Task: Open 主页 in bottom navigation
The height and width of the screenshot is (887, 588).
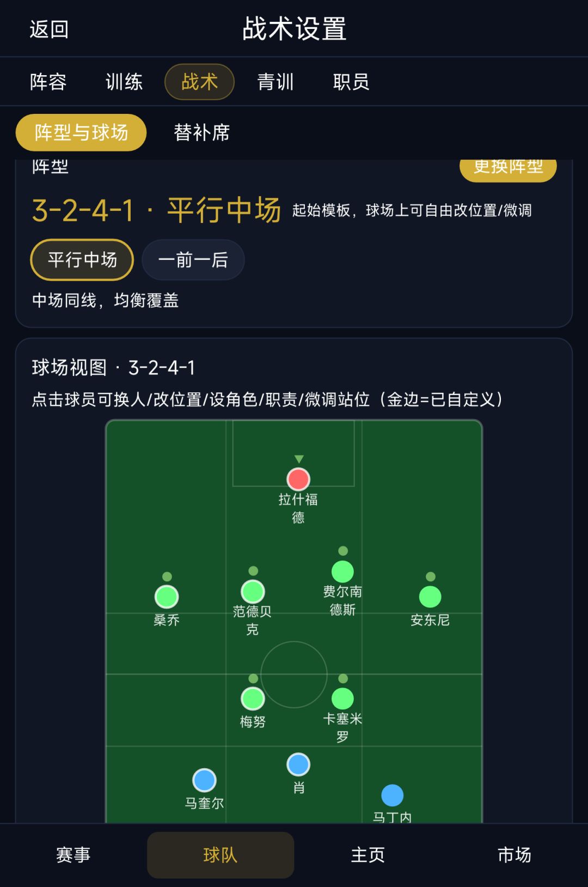Action: coord(367,855)
